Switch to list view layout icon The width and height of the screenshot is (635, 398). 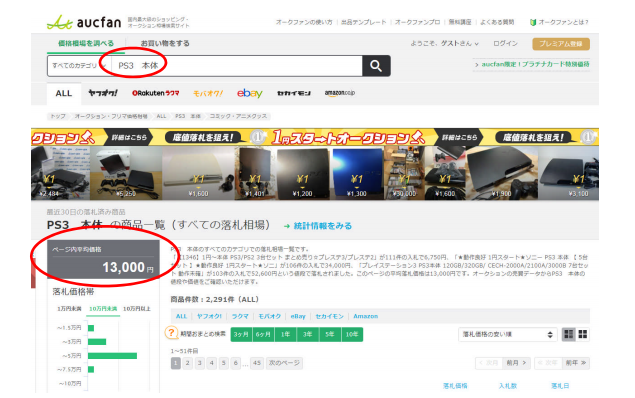point(568,334)
